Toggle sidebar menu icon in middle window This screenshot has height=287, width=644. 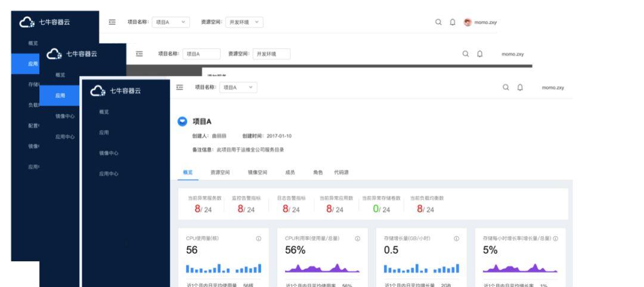pyautogui.click(x=139, y=54)
